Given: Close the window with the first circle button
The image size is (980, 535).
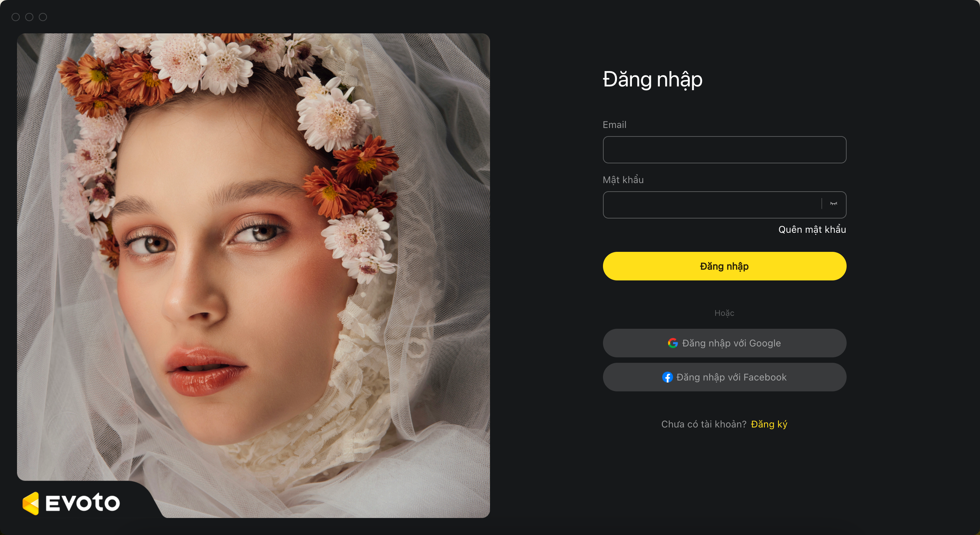Looking at the screenshot, I should (16, 17).
